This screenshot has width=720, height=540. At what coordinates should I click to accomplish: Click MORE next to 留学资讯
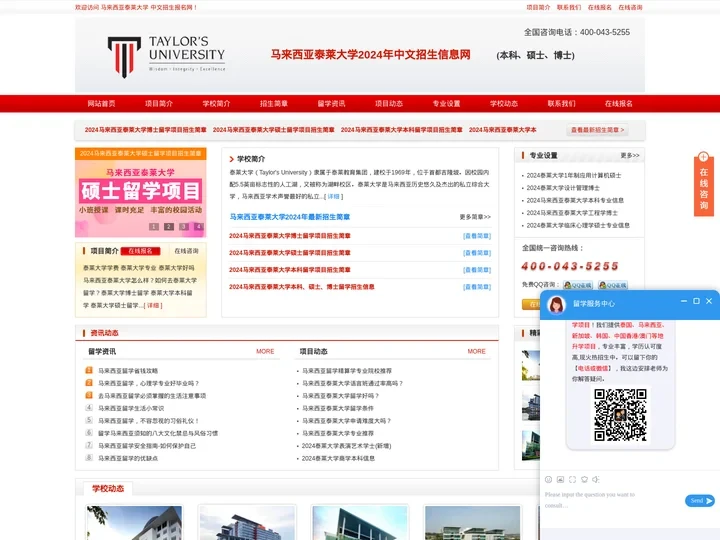pyautogui.click(x=265, y=351)
